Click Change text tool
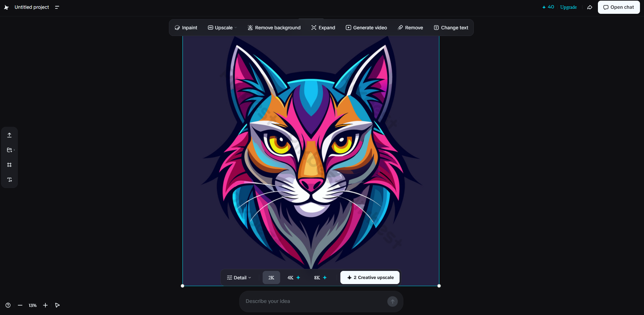The height and width of the screenshot is (315, 644). (451, 28)
